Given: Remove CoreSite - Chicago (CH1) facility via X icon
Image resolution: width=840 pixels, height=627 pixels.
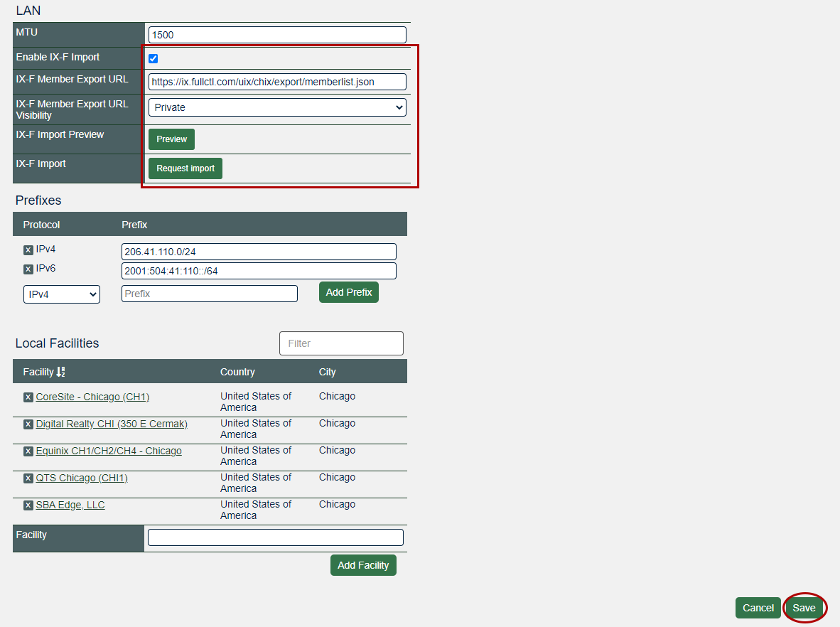Looking at the screenshot, I should click(x=28, y=397).
